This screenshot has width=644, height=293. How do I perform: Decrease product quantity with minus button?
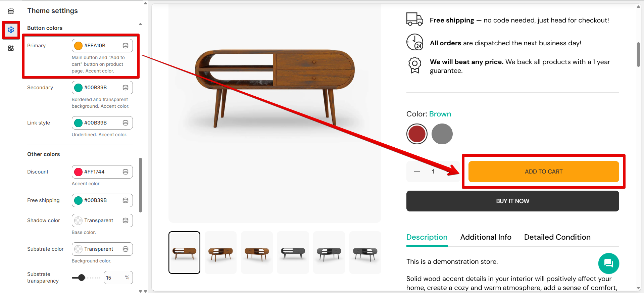tap(417, 172)
